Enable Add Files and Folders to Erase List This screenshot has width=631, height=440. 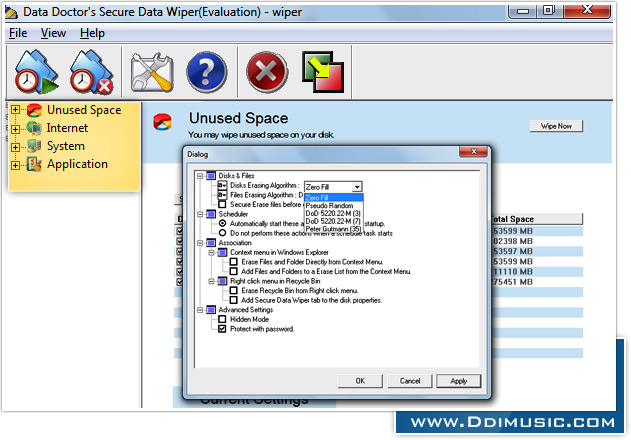point(233,271)
